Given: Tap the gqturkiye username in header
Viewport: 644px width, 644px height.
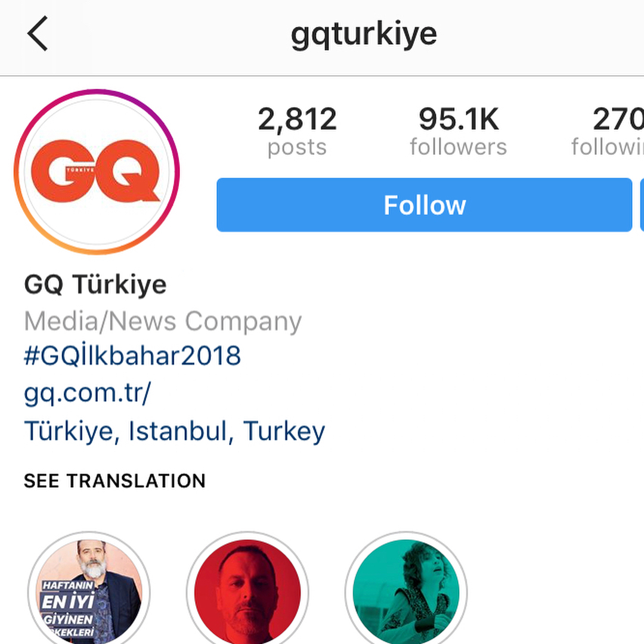Looking at the screenshot, I should pos(364,35).
